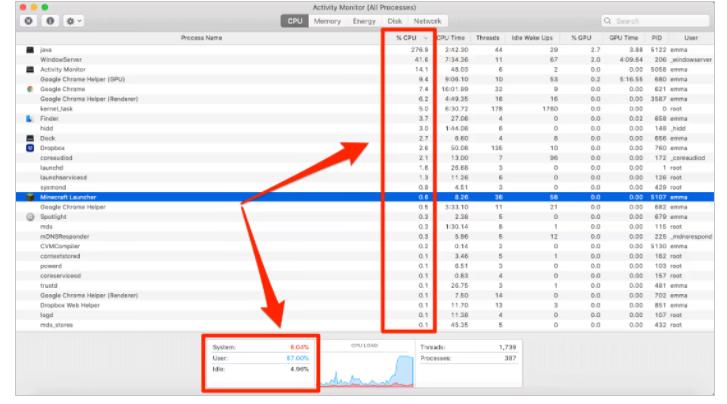Click the _windowserver user cell

click(691, 59)
